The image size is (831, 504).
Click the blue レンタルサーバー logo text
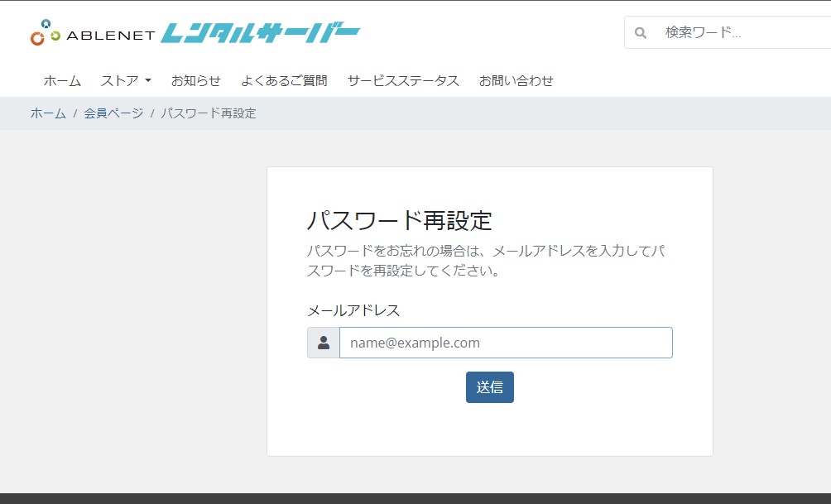260,33
